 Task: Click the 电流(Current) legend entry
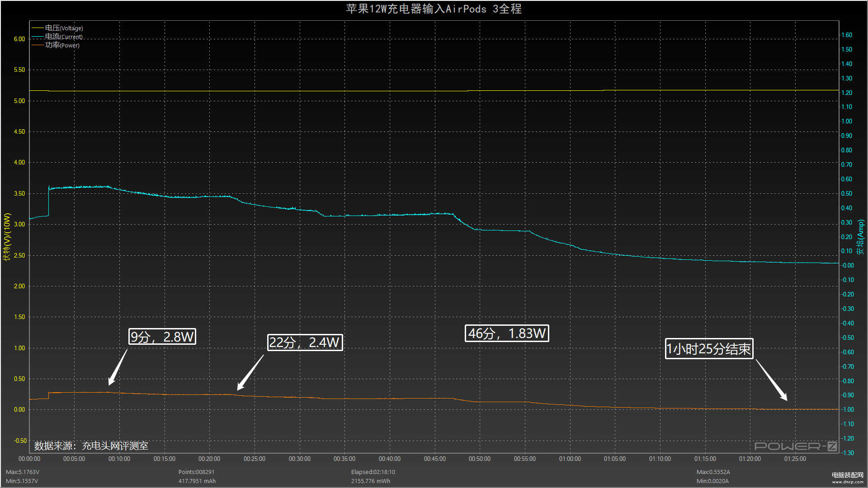pyautogui.click(x=57, y=37)
